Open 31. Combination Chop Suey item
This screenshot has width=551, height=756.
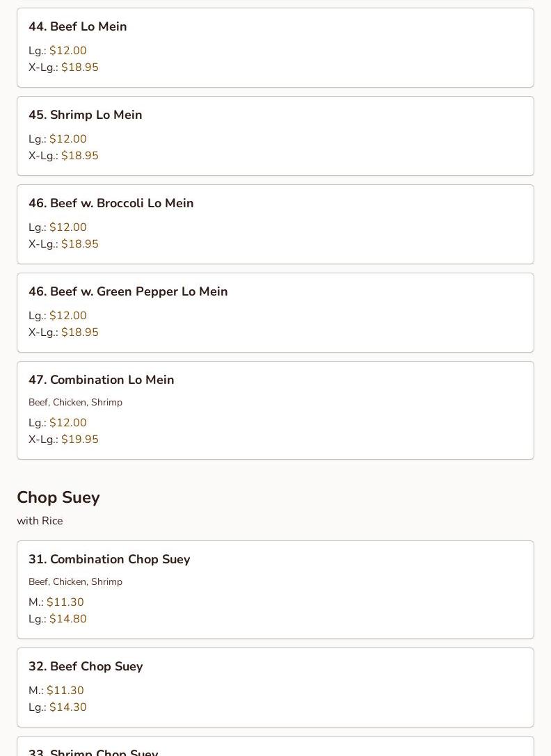275,590
